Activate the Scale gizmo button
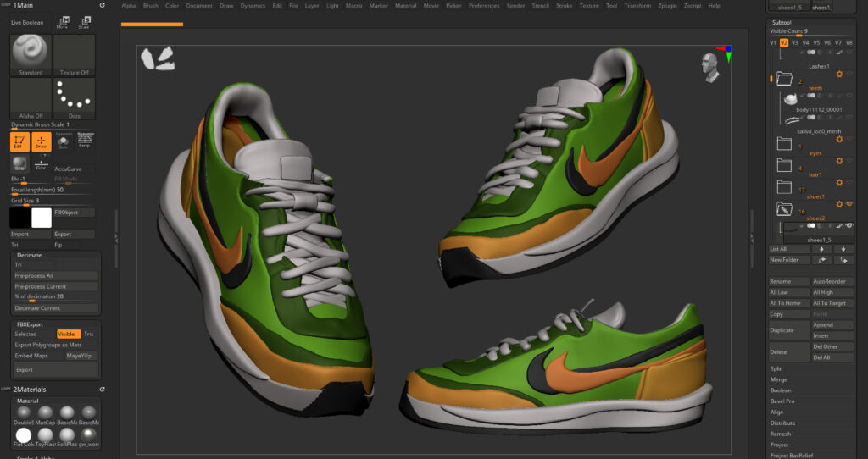 [x=84, y=22]
